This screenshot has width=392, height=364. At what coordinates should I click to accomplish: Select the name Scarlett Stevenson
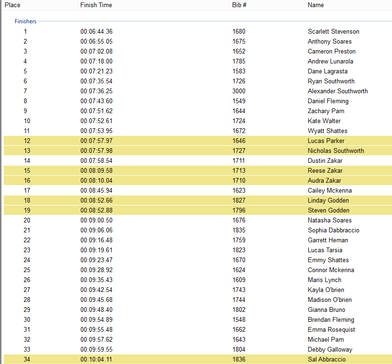pos(333,32)
